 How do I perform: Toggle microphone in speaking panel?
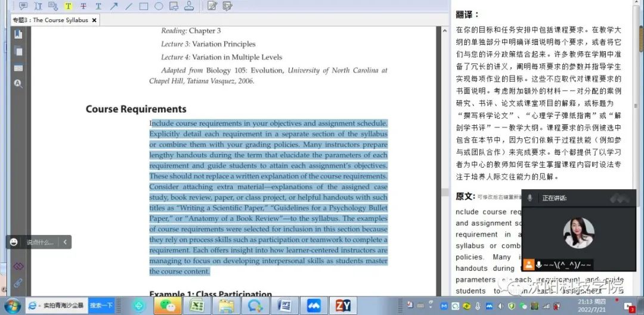[529, 198]
